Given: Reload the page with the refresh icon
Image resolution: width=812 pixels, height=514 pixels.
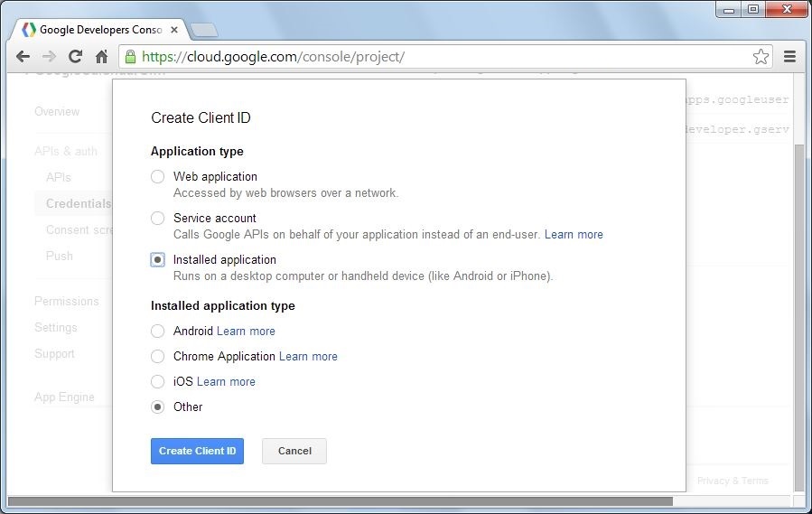Looking at the screenshot, I should click(76, 57).
